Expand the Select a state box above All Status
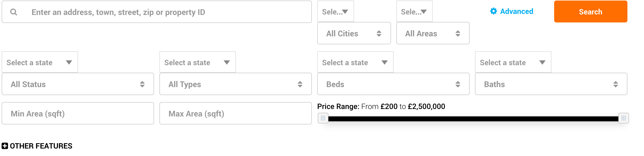Screen dimensions: 644x156 [x=40, y=63]
